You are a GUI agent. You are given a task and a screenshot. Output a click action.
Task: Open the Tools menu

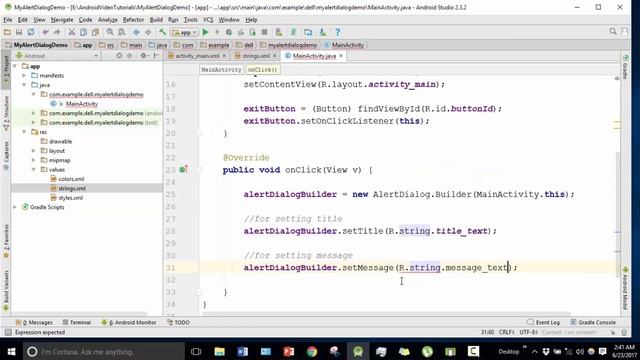click(190, 20)
